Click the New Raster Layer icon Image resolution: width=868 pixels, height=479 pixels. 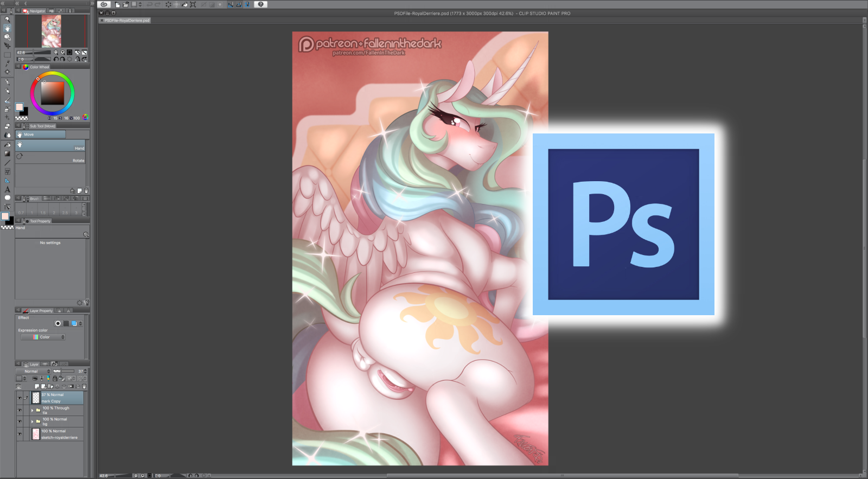click(x=37, y=386)
